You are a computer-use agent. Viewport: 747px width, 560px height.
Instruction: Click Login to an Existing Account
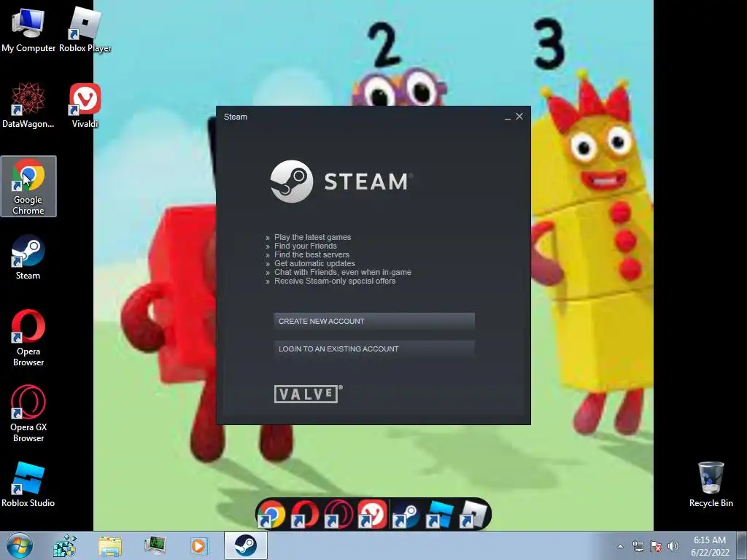[374, 349]
